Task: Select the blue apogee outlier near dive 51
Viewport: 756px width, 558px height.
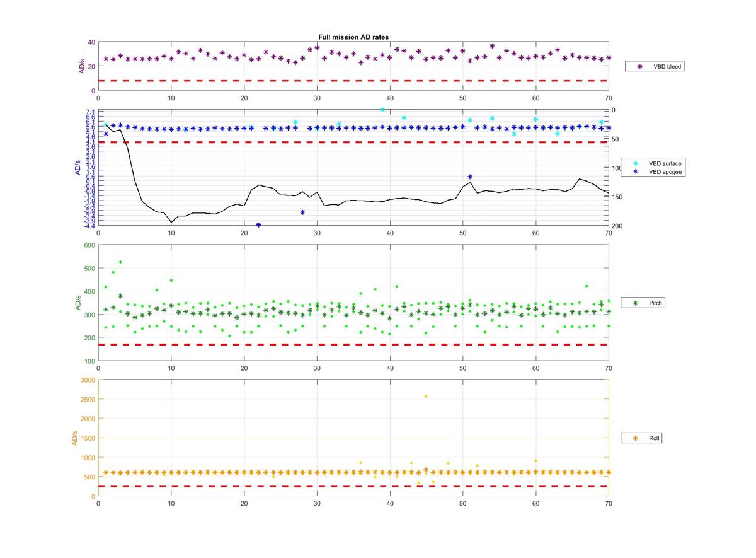Action: 470,177
